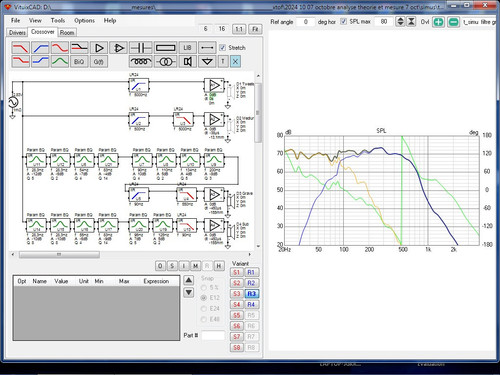Click the schematic vertical scrollbar down arrow
The width and height of the screenshot is (500, 375).
pos(258,246)
